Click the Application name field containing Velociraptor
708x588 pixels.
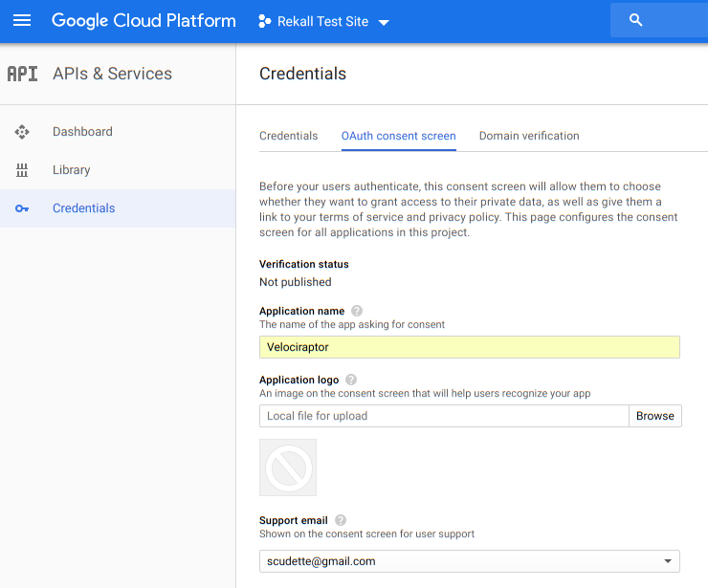click(469, 347)
